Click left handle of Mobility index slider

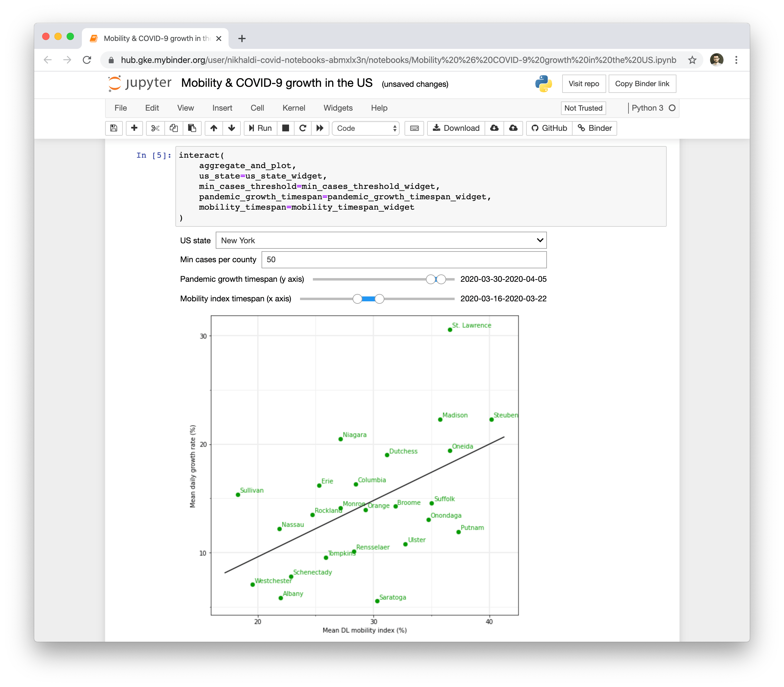point(357,299)
